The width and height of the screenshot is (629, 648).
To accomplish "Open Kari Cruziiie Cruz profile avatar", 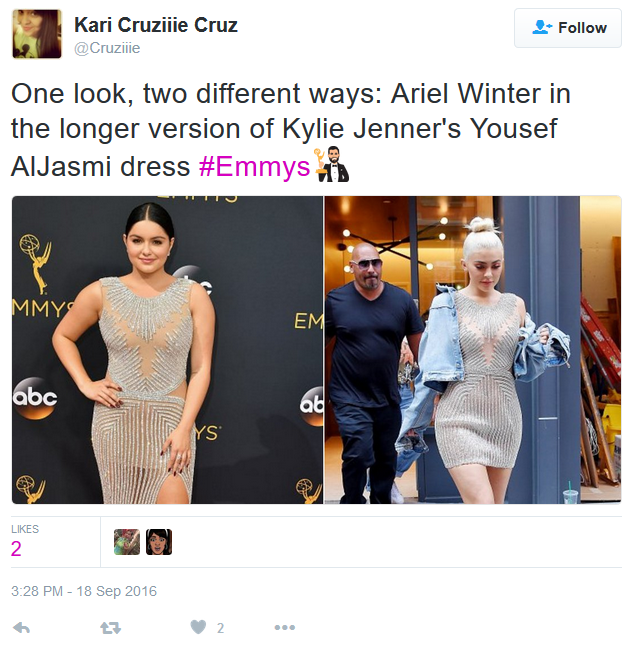I will pyautogui.click(x=37, y=34).
